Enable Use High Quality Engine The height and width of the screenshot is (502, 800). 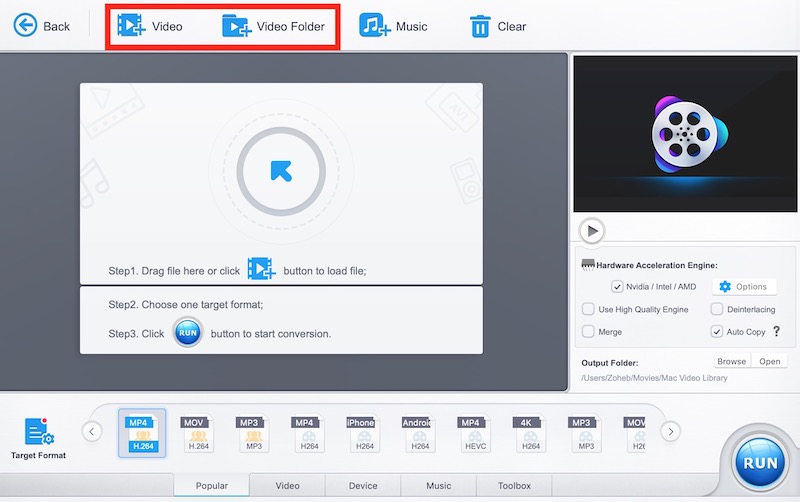click(588, 310)
